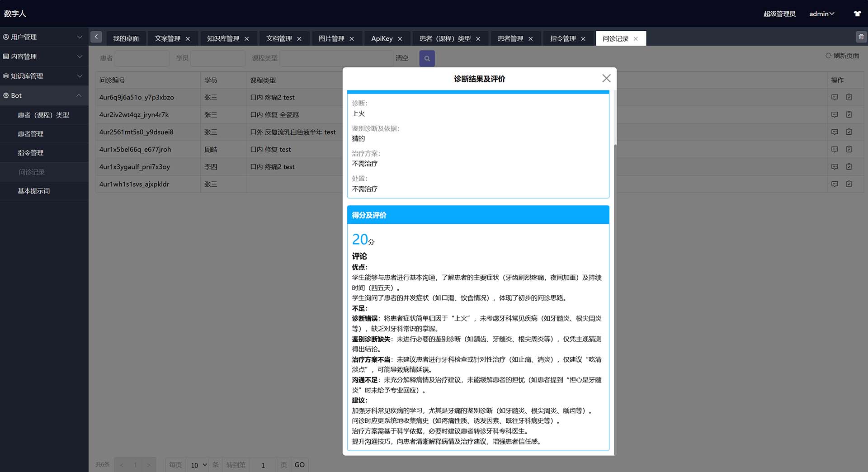The image size is (868, 472).
Task: Close the 诊断结果及评价 dialog
Action: tap(606, 79)
